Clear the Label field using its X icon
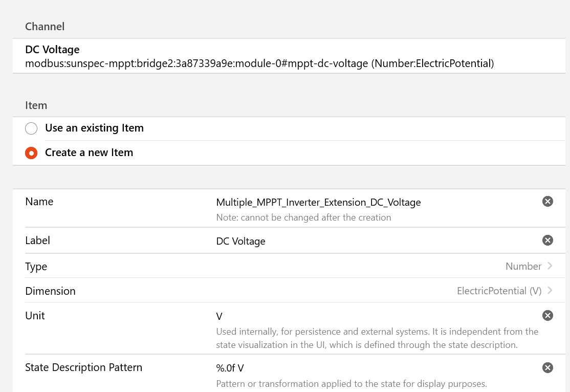Screen dimensions: 570x392 pos(547,240)
